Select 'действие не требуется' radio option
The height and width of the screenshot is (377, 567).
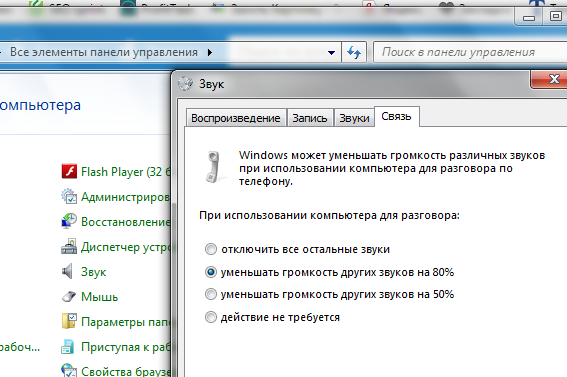211,317
